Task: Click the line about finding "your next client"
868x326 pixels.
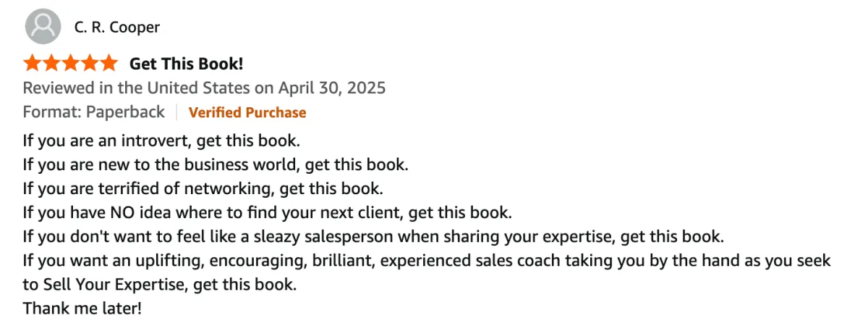Action: tap(268, 213)
